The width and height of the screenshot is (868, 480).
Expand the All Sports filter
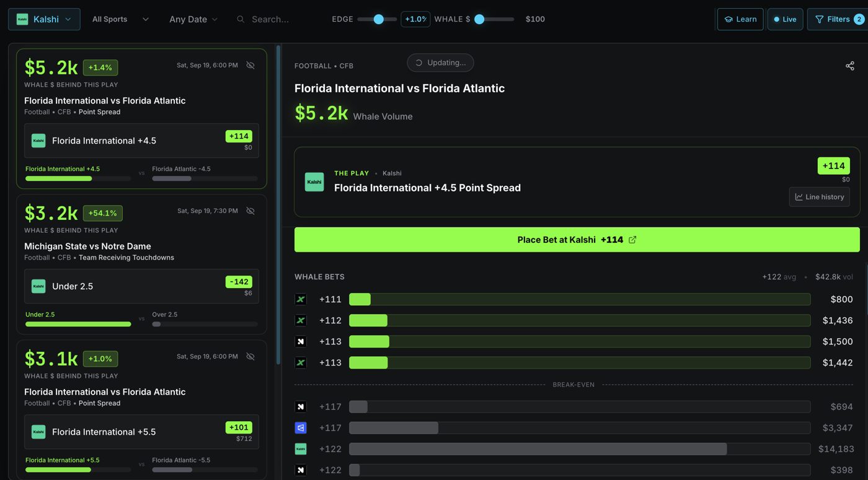(120, 19)
